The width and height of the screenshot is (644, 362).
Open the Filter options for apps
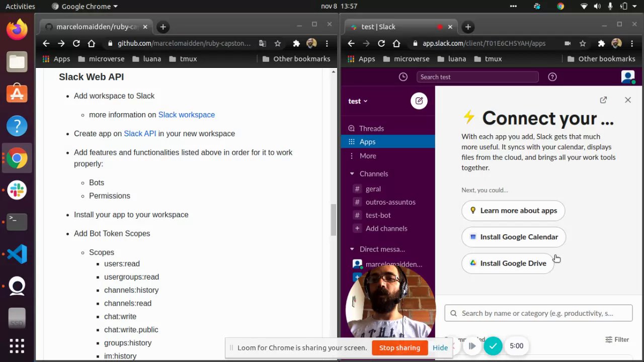click(x=617, y=340)
